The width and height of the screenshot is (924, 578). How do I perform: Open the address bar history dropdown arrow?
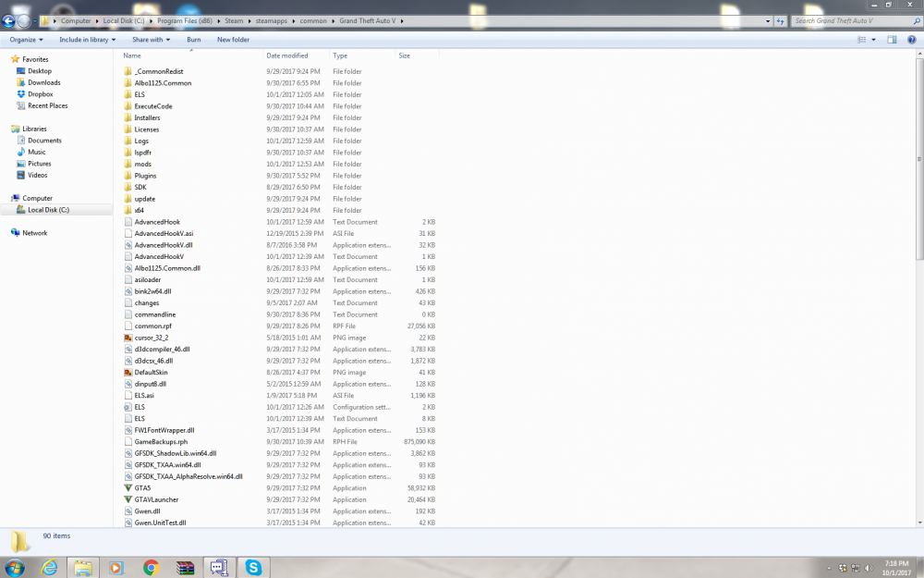click(767, 20)
